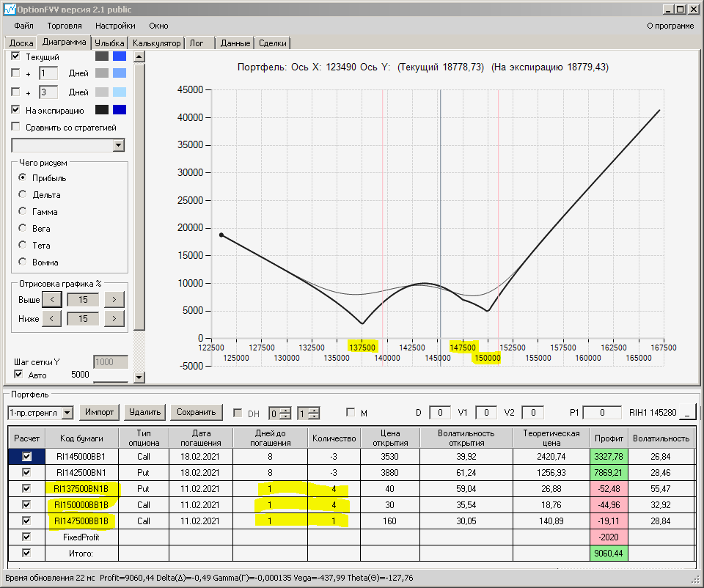Switch to the Сделки tab

pyautogui.click(x=273, y=43)
